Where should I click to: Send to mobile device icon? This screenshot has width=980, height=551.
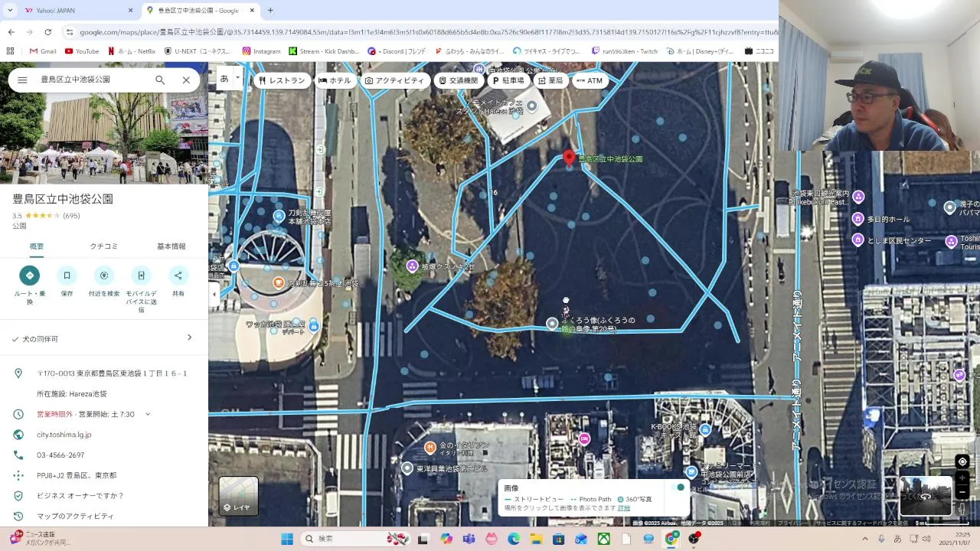[141, 275]
